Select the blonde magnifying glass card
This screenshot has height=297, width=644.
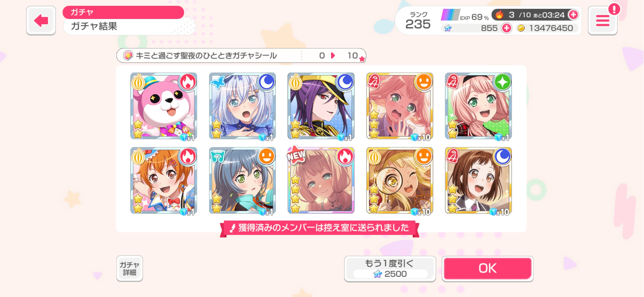(x=400, y=180)
